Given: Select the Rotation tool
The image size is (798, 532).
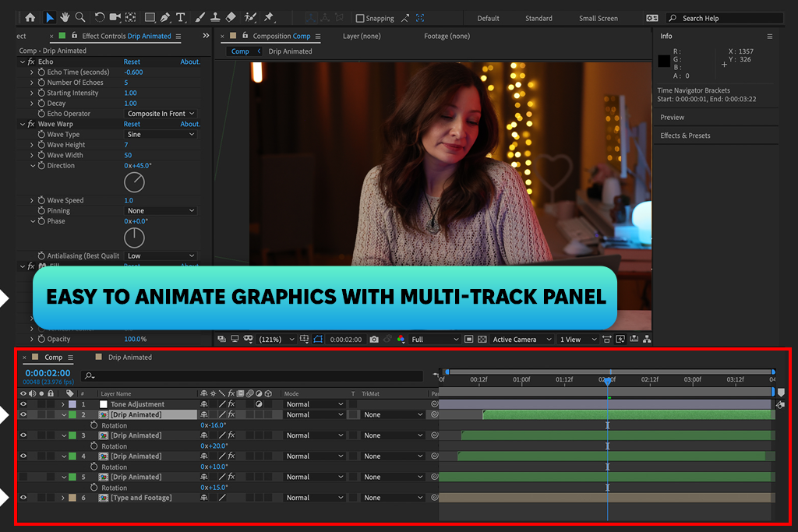Looking at the screenshot, I should (99, 17).
